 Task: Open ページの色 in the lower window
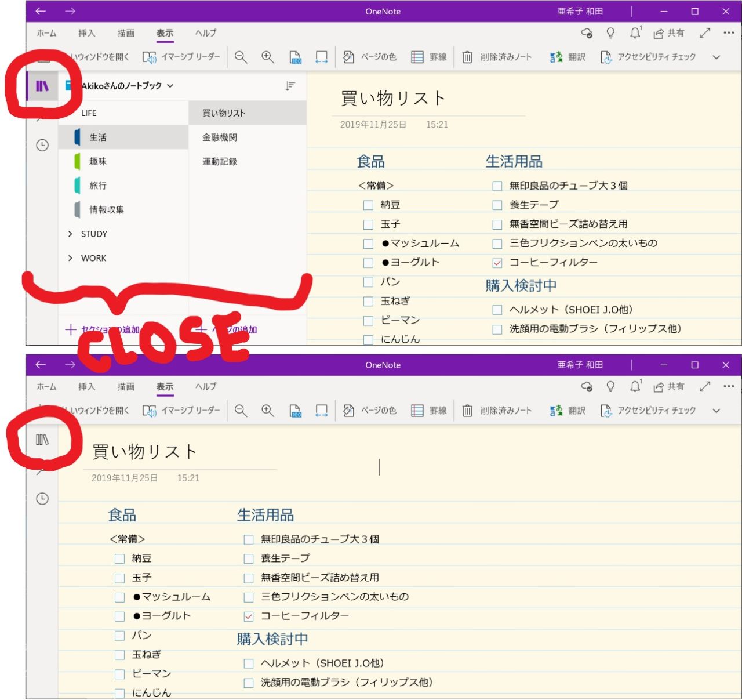pos(370,410)
